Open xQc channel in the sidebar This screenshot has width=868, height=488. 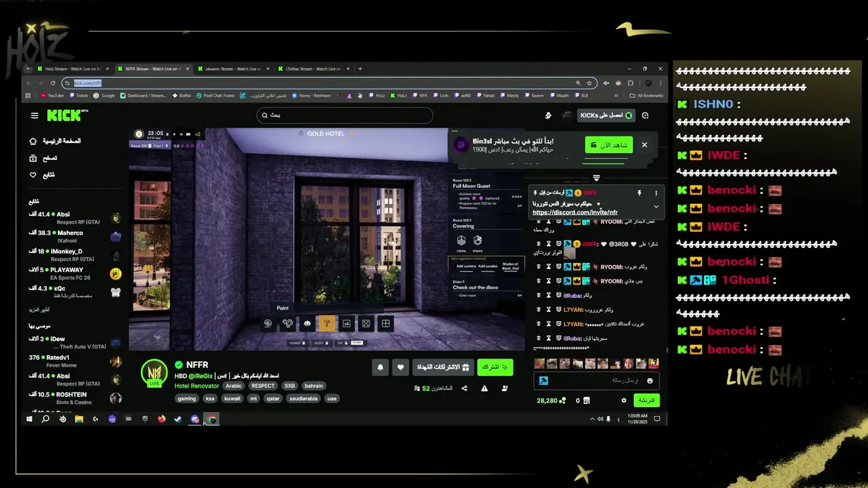75,291
